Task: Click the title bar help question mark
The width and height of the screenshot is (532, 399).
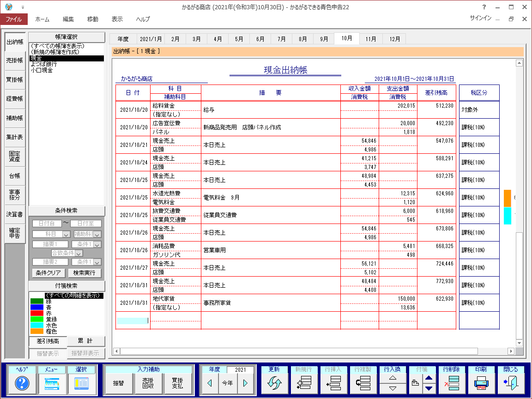Action: [x=484, y=7]
